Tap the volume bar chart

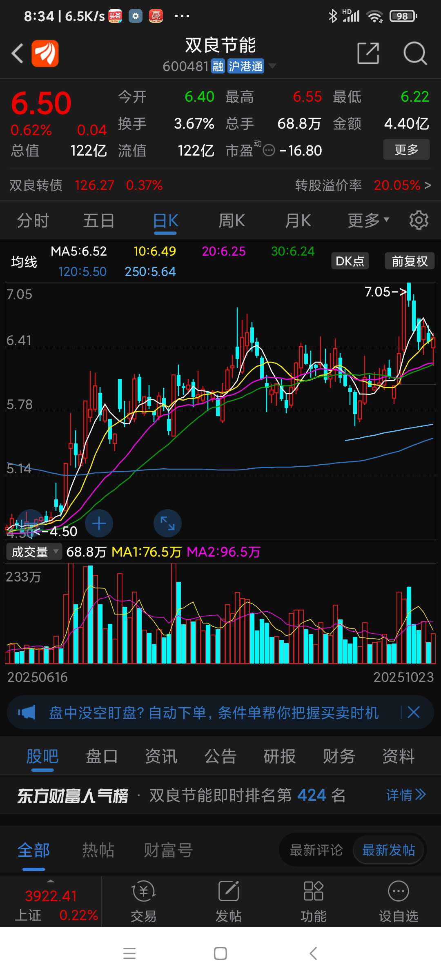[x=220, y=613]
